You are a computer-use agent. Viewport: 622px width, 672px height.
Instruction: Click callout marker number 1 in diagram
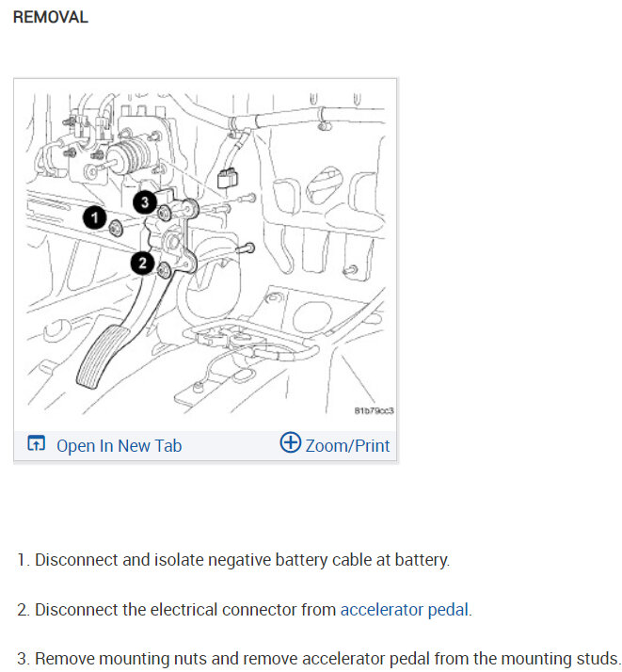pos(95,217)
